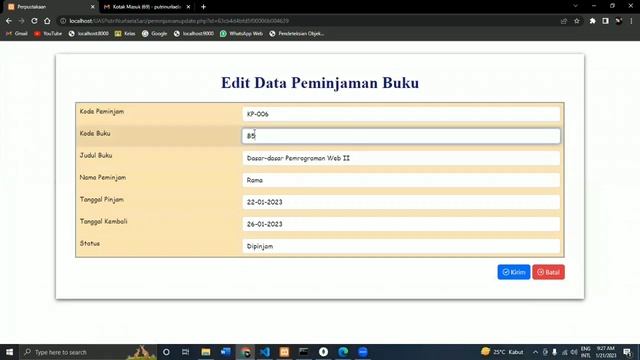This screenshot has width=640, height=360.
Task: Submit the form with the Kirim button
Action: 513,272
